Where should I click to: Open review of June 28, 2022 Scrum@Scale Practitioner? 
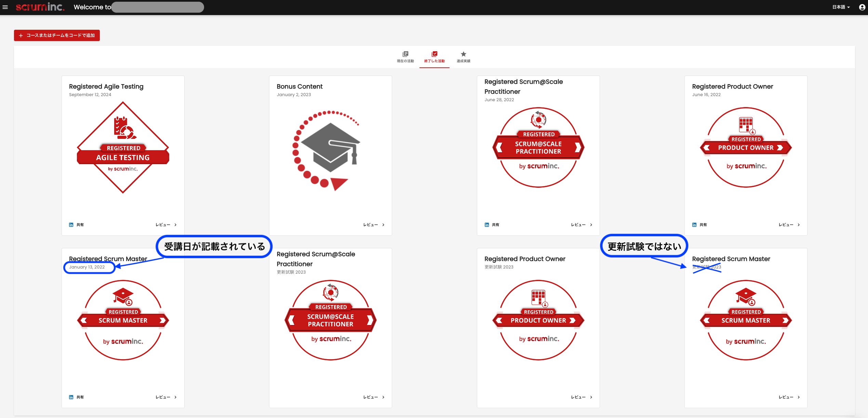[x=582, y=225]
